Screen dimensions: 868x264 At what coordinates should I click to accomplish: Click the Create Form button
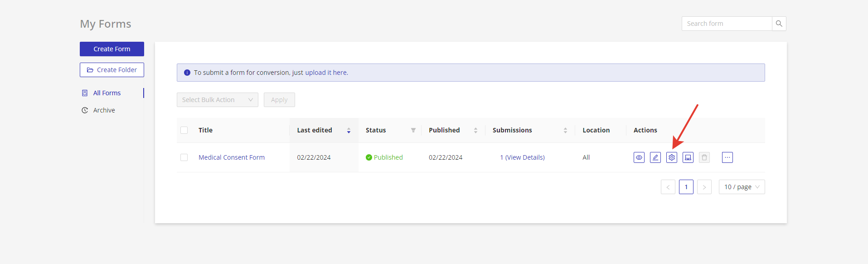(112, 49)
